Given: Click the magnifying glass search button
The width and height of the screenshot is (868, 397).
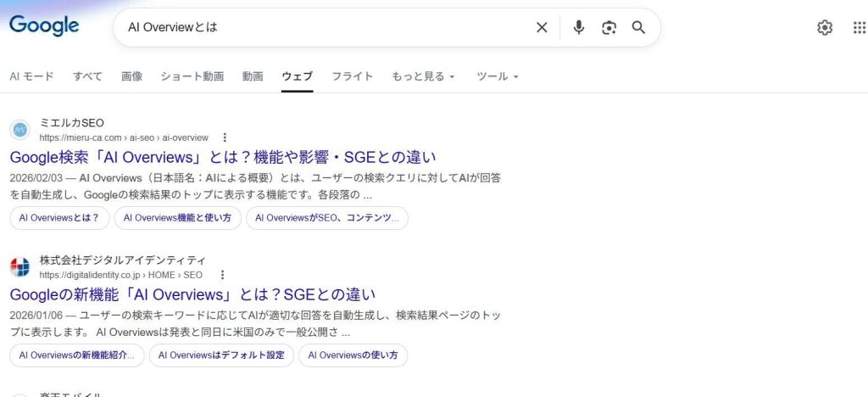Looking at the screenshot, I should [x=638, y=28].
